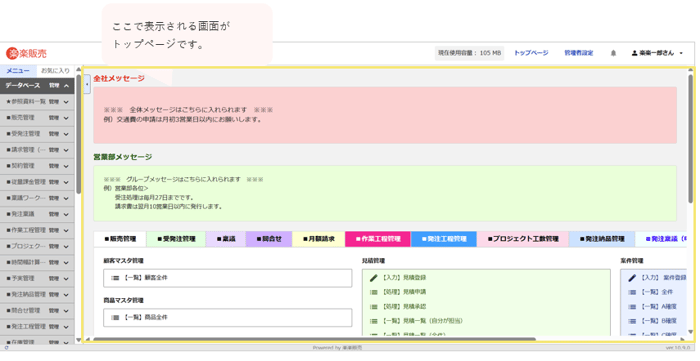The image size is (700, 361).
Task: Click the pencil icon for 見積登録
Action: pos(374,278)
